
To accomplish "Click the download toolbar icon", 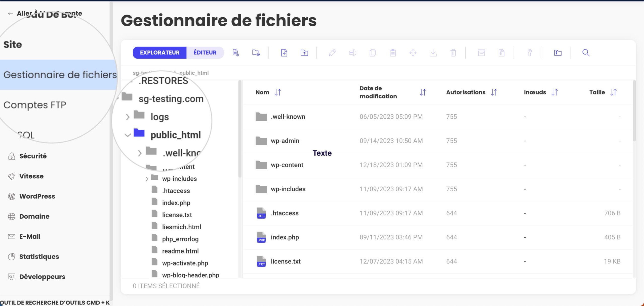I will (433, 53).
